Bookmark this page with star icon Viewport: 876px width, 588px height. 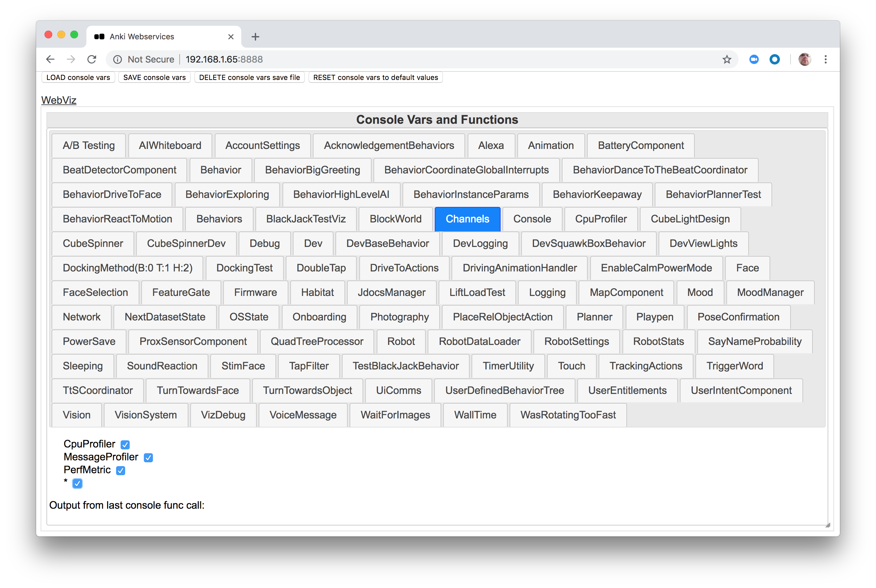point(727,59)
